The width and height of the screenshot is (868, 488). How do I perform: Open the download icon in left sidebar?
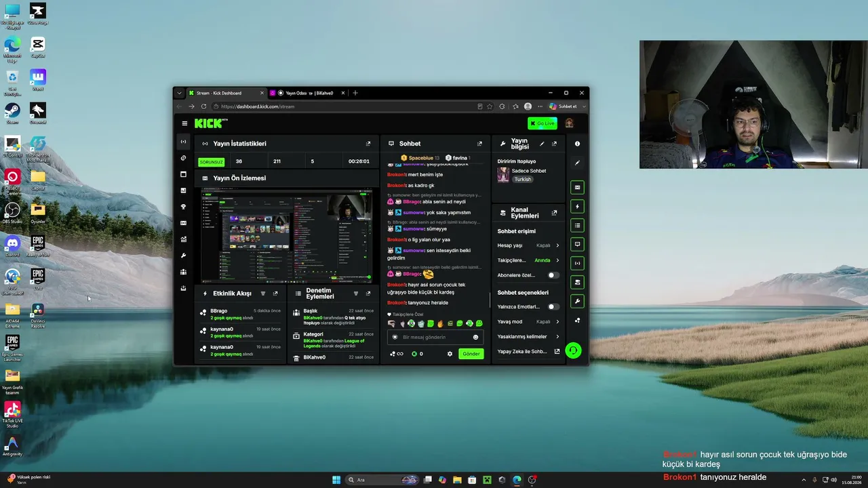coord(183,288)
